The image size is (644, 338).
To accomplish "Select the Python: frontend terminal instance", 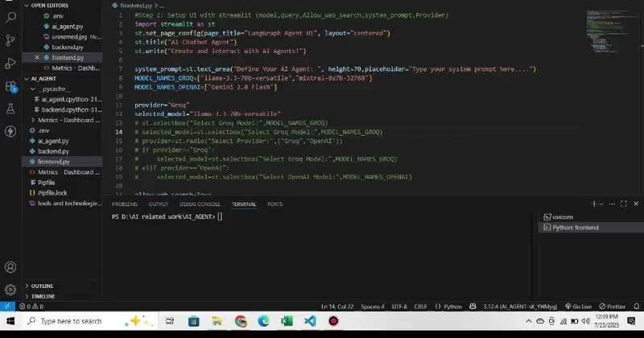I will point(591,228).
